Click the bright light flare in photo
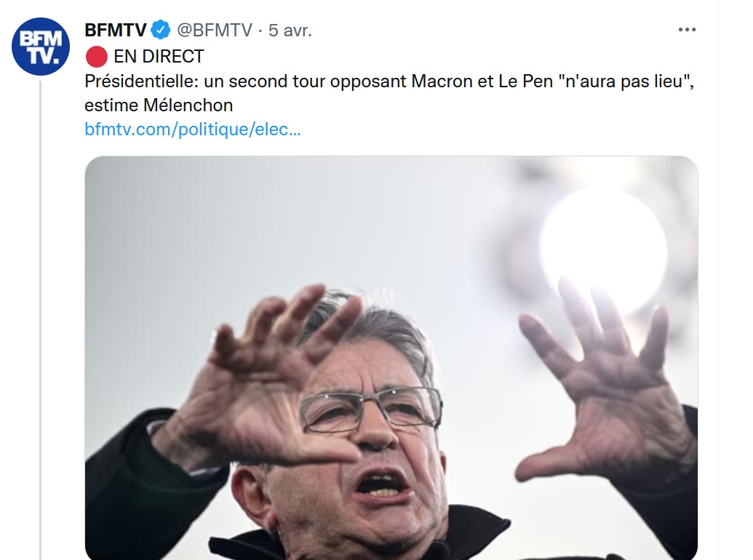753x560 pixels. click(x=604, y=250)
